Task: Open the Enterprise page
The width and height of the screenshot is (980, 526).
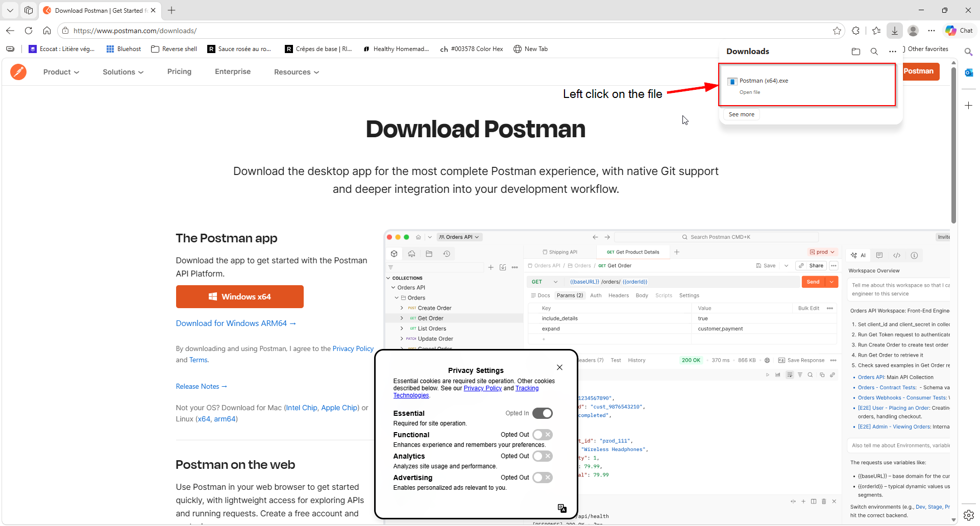Action: [x=233, y=71]
